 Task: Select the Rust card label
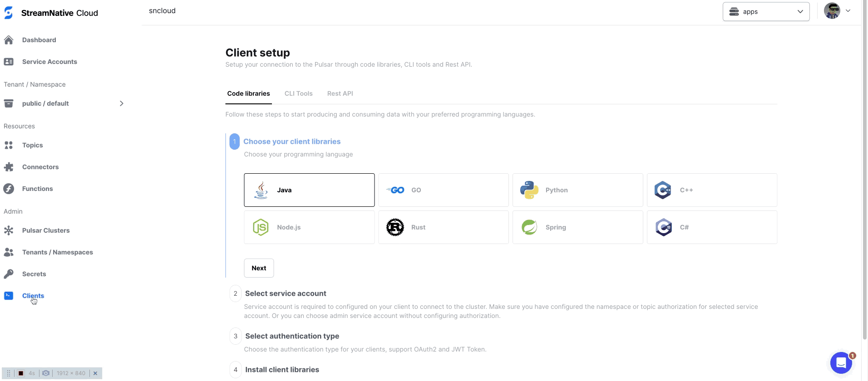[x=418, y=227]
